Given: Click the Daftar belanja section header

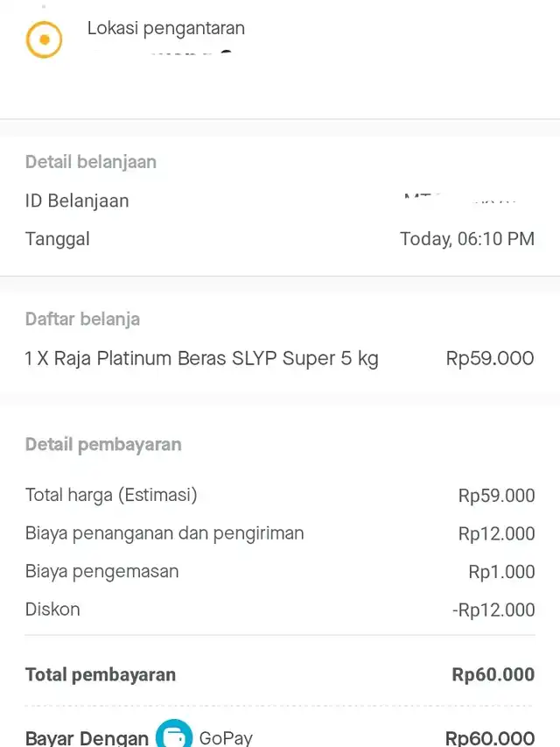Looking at the screenshot, I should click(x=82, y=320).
